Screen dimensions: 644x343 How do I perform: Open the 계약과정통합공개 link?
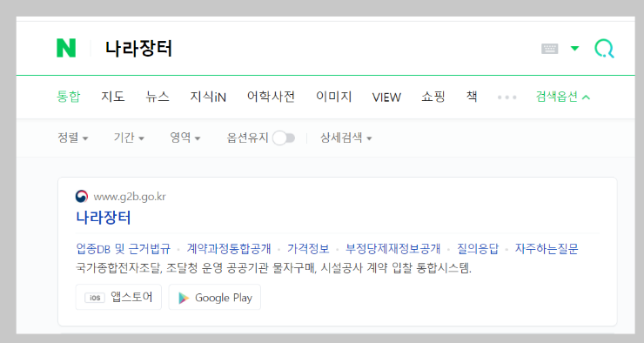tap(229, 248)
